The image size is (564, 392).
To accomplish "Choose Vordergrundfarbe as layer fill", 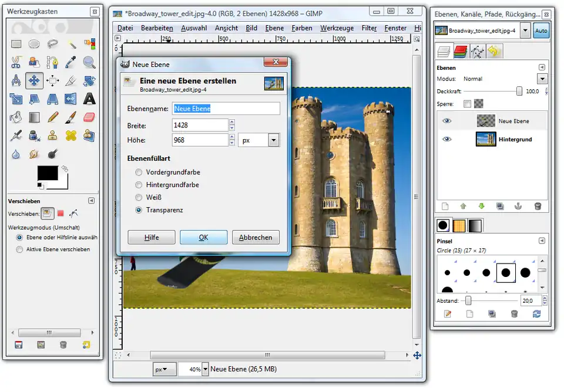I will click(139, 173).
